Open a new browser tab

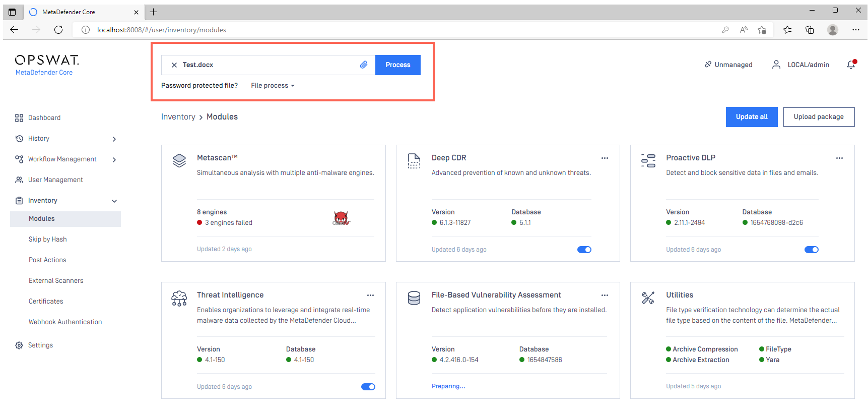(154, 12)
